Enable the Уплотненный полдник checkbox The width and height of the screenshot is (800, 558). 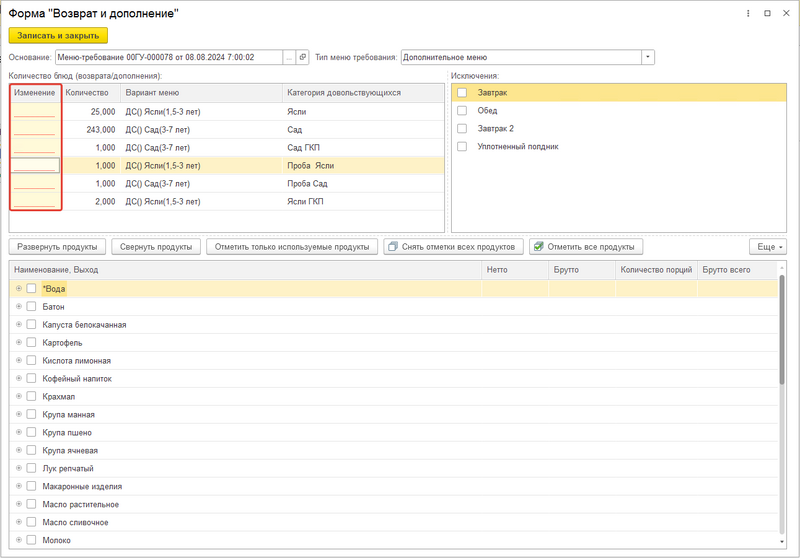[x=462, y=146]
